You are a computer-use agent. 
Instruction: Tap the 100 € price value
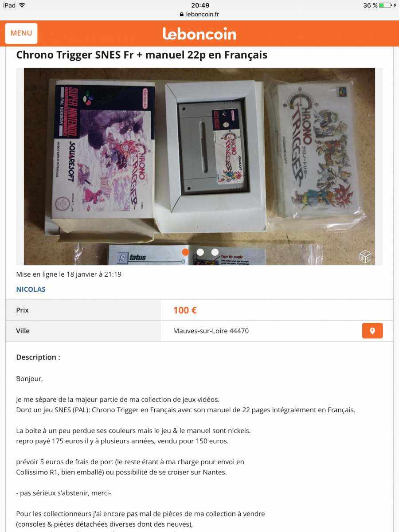point(185,310)
